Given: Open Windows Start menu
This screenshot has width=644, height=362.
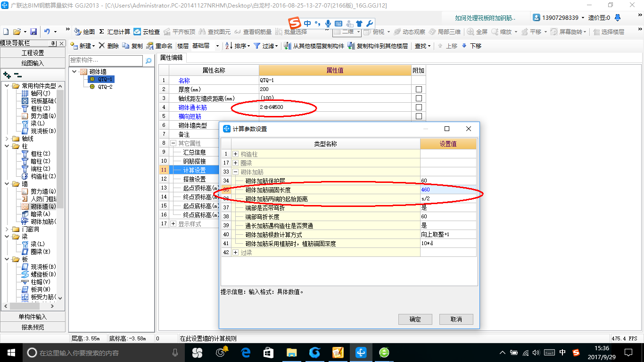Looking at the screenshot, I should [11, 353].
